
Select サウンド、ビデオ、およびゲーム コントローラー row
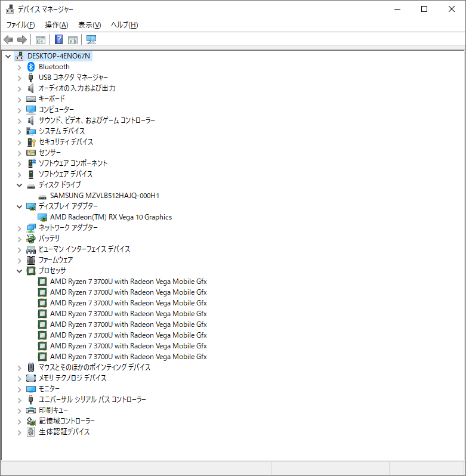[97, 120]
